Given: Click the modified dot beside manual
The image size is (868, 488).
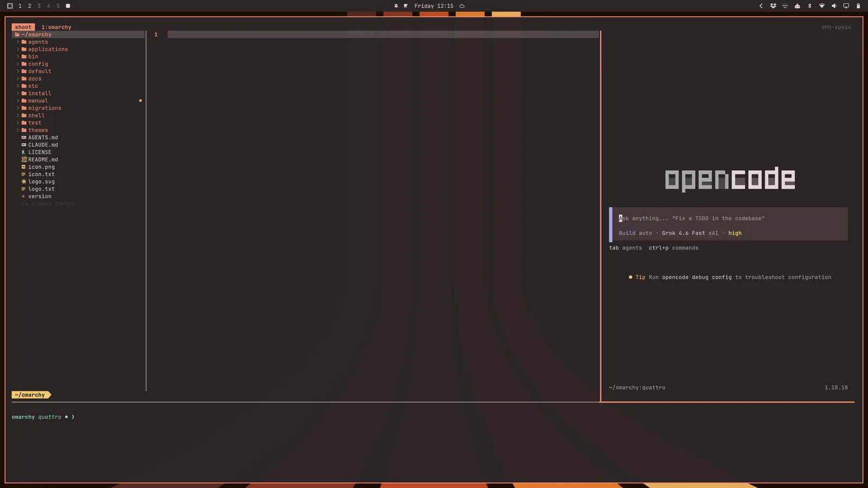Looking at the screenshot, I should click(141, 101).
